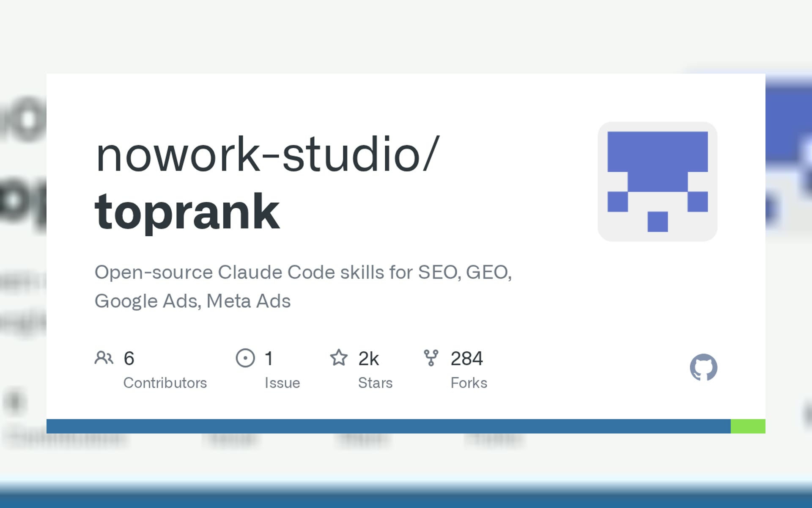Click the green segment of language bar

748,426
